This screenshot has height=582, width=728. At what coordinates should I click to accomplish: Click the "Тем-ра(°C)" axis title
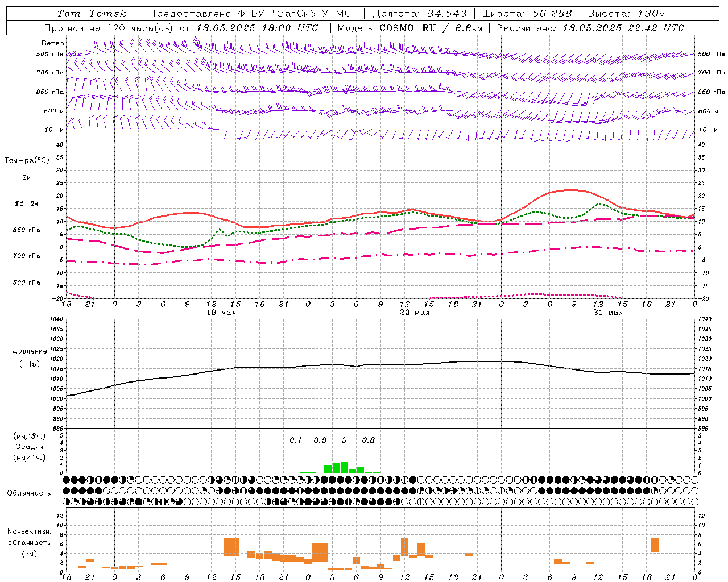tap(27, 161)
